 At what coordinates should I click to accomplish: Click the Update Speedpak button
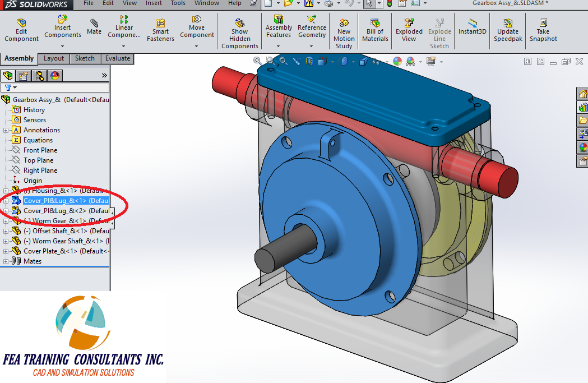click(507, 28)
